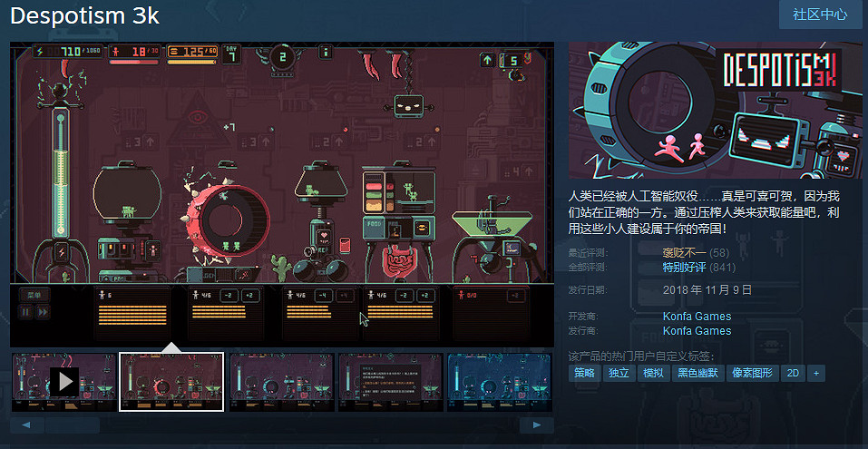Screen dimensions: 868x449
Task: Play the trailer video thumbnail
Action: (x=64, y=382)
